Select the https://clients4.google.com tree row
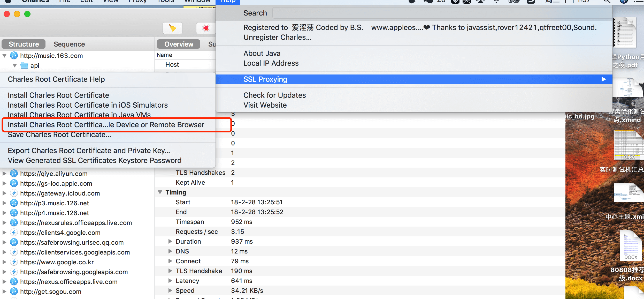The width and height of the screenshot is (644, 299). pyautogui.click(x=78, y=233)
